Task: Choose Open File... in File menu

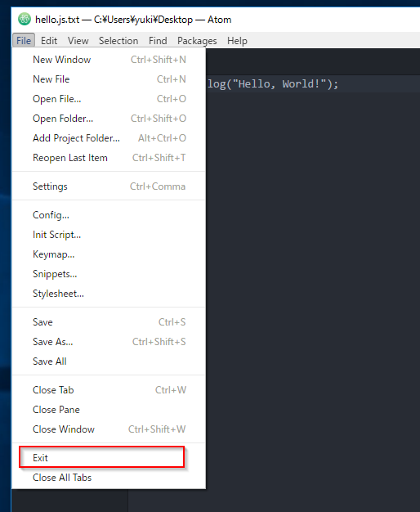Action: point(109,99)
